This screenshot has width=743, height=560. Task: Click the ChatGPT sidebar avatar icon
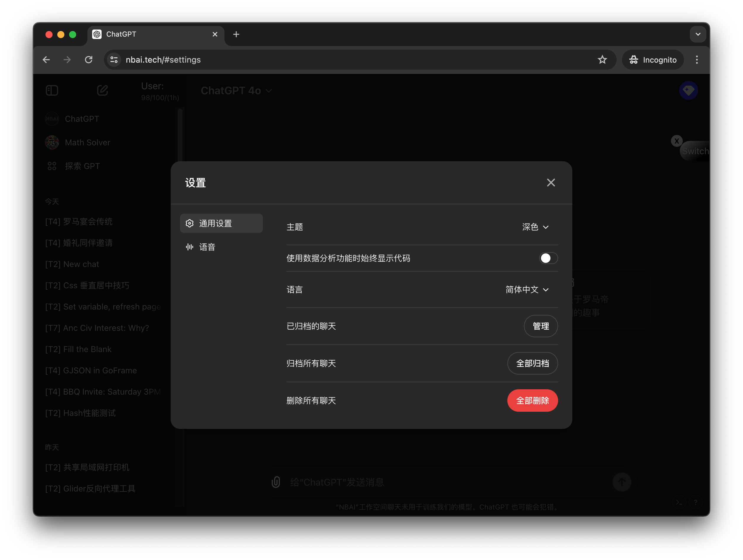52,119
